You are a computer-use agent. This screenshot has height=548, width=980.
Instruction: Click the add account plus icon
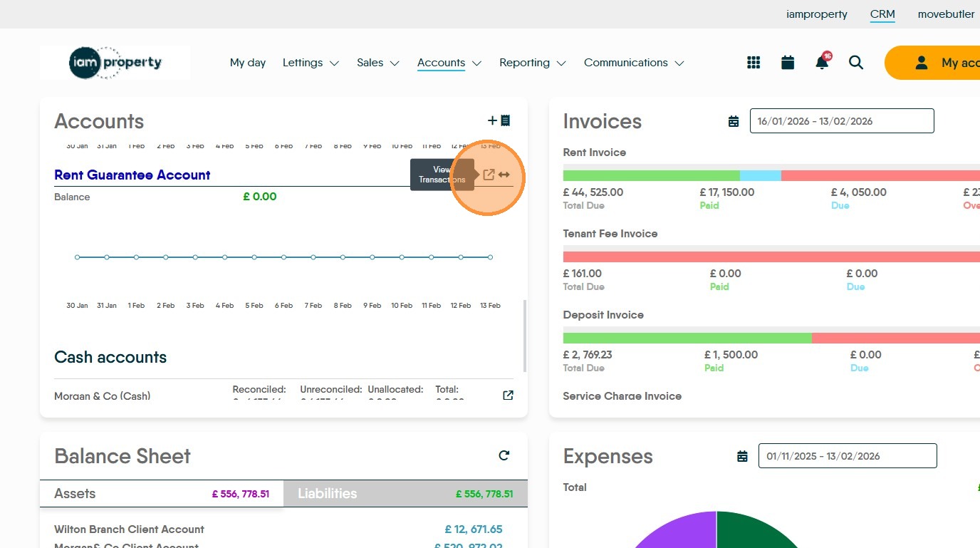tap(499, 121)
